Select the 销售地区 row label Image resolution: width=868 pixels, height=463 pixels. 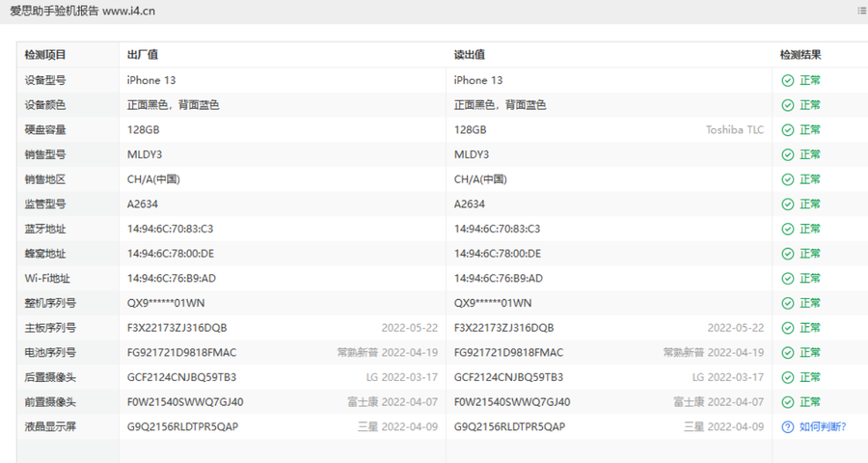coord(44,179)
